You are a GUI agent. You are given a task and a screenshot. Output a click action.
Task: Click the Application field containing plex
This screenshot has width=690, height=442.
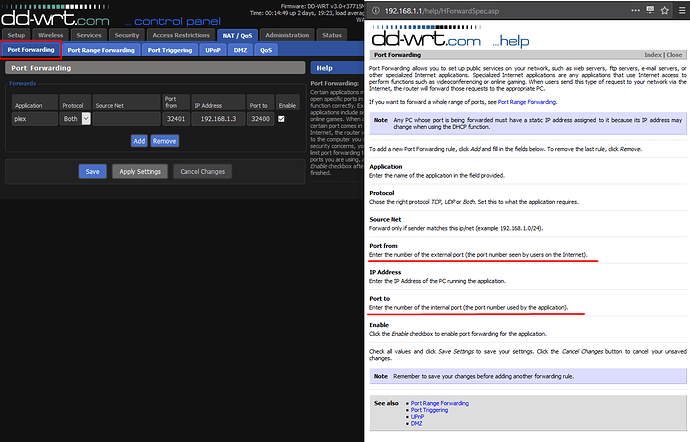click(35, 119)
